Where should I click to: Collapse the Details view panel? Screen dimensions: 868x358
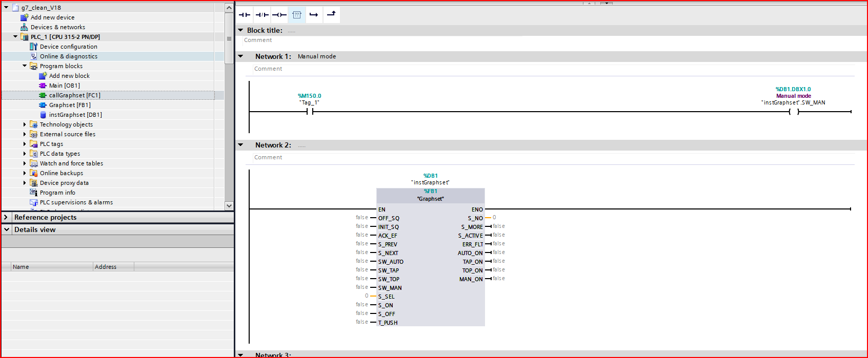pyautogui.click(x=7, y=229)
